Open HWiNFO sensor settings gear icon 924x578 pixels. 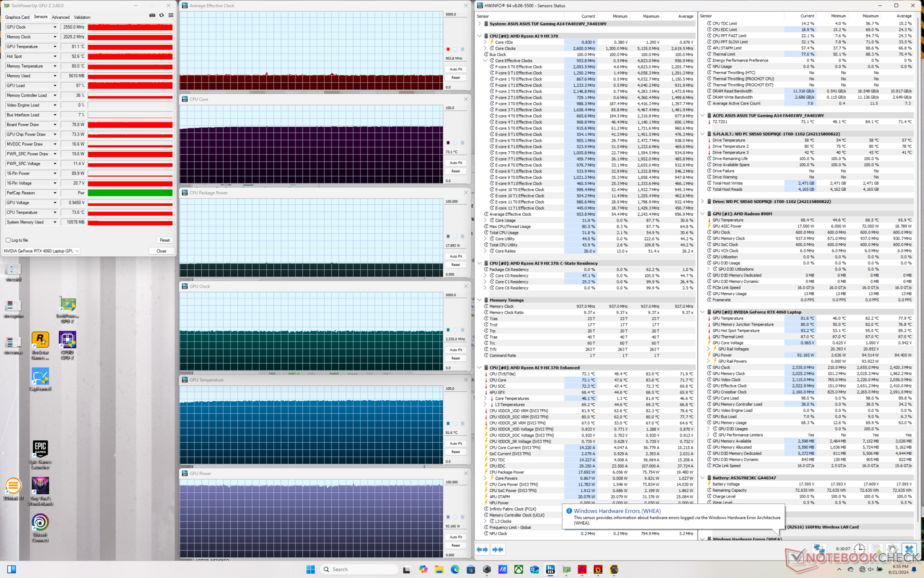point(892,549)
